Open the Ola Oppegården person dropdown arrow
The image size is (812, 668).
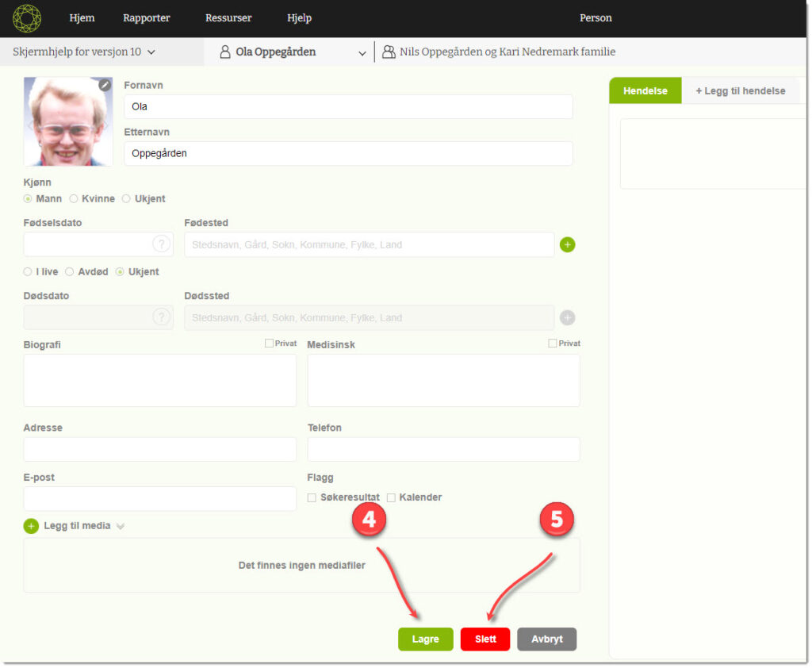pyautogui.click(x=362, y=53)
